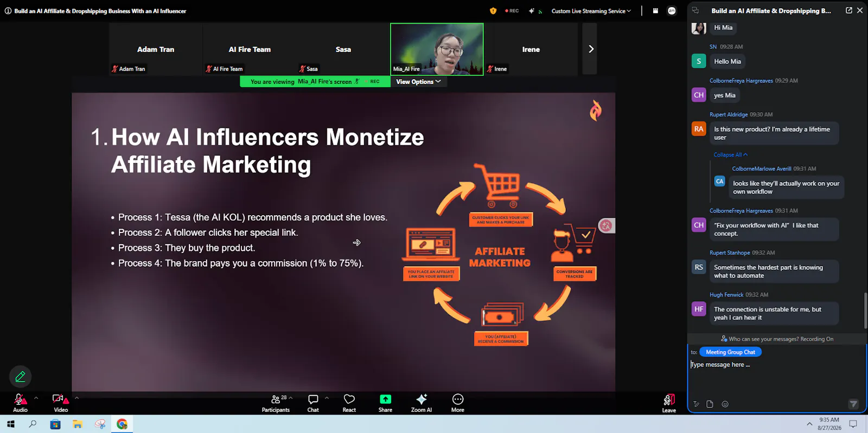Toggle the Chat panel from toolbar
This screenshot has width=868, height=433.
point(313,403)
